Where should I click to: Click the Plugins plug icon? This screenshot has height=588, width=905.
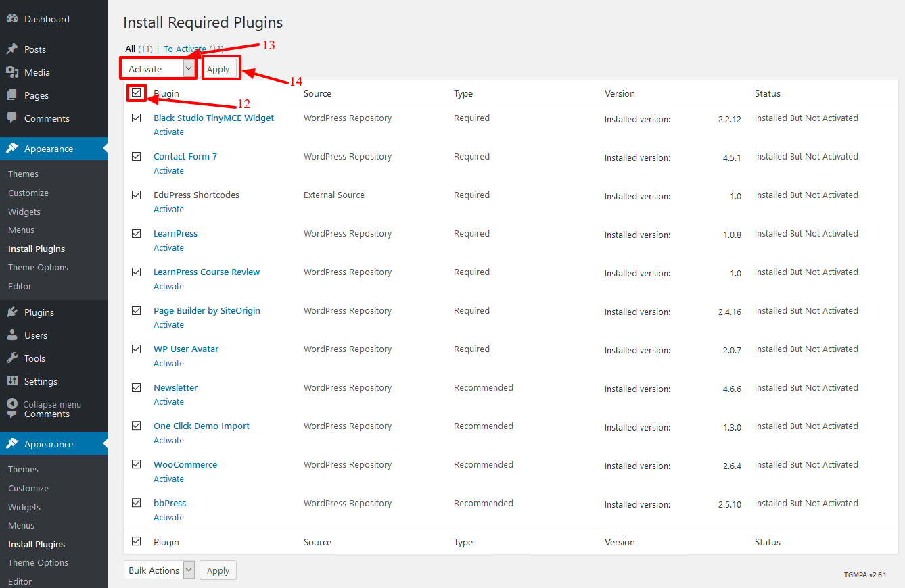click(12, 312)
